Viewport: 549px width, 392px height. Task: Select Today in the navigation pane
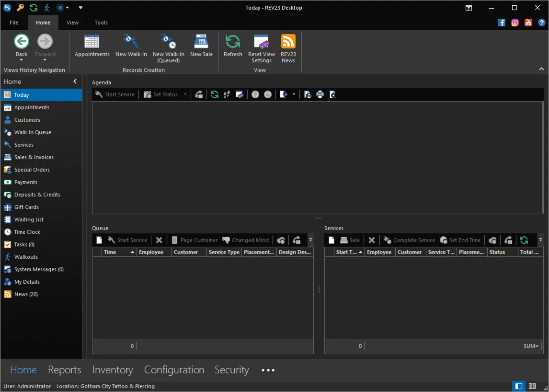(41, 95)
